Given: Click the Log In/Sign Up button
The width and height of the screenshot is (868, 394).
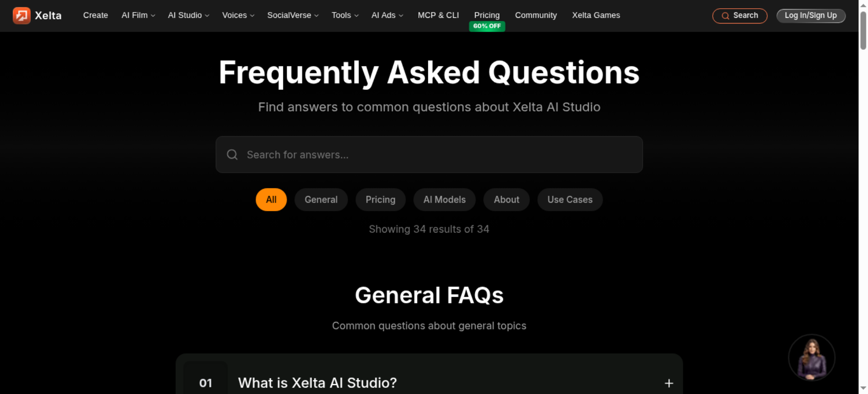Looking at the screenshot, I should (x=811, y=16).
